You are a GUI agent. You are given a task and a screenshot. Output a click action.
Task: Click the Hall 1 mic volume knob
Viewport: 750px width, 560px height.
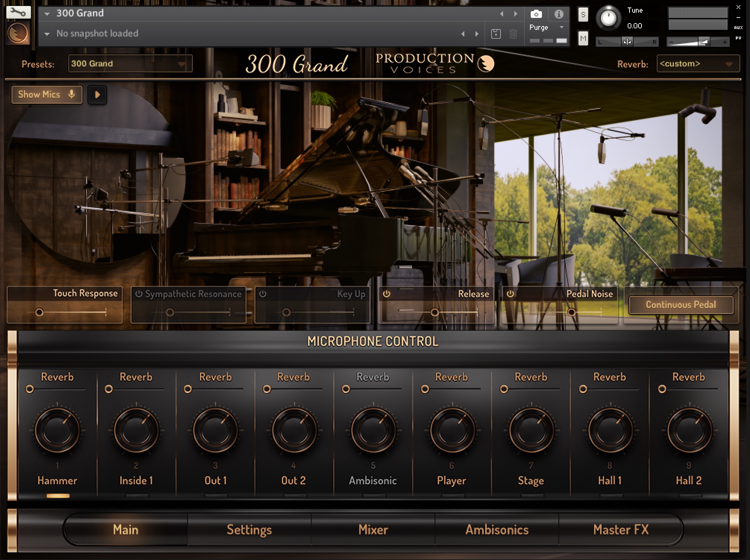(611, 430)
